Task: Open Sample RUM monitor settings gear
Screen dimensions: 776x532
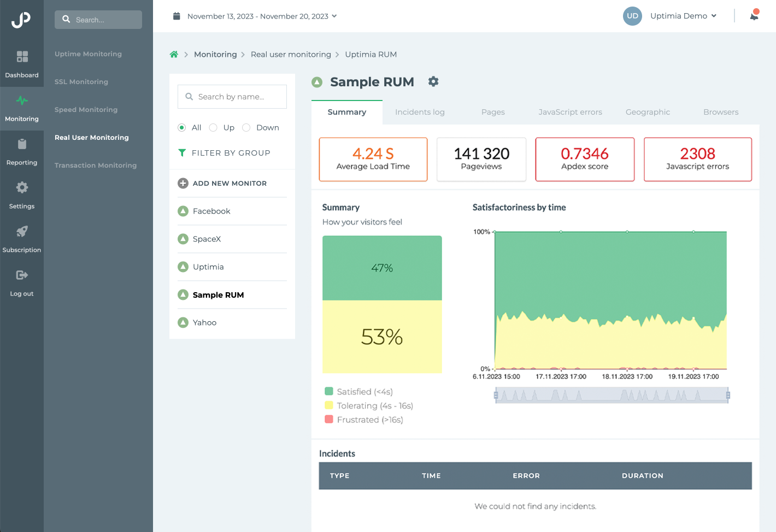Action: click(433, 81)
